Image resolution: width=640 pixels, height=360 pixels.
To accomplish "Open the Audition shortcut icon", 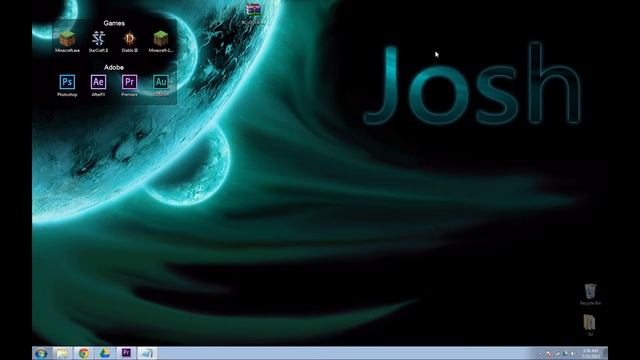I will pos(161,85).
